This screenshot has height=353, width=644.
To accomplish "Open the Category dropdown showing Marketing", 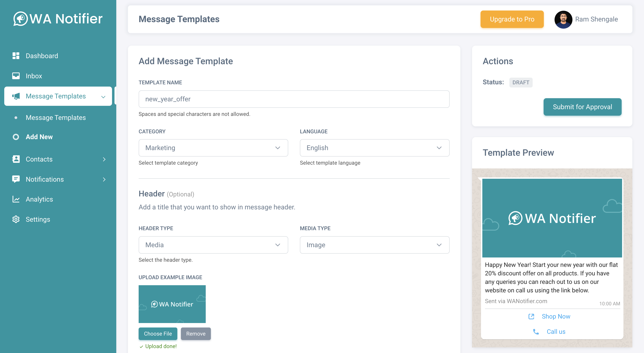I will tap(213, 148).
